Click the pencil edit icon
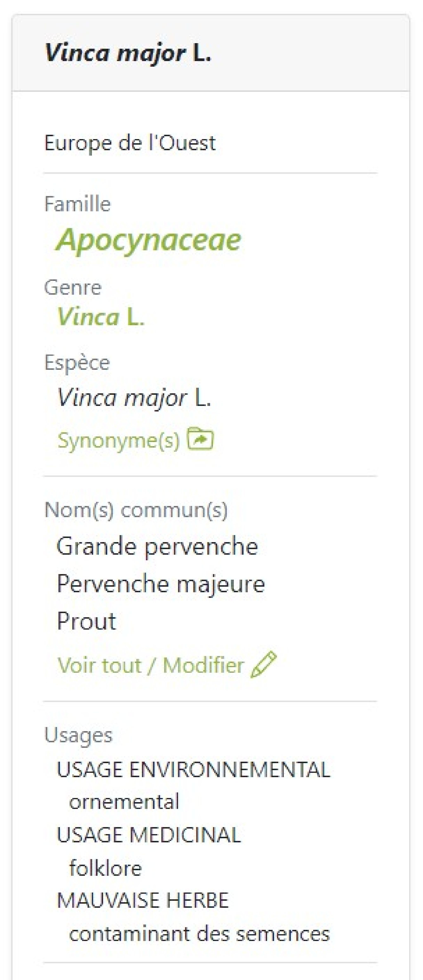Viewport: 423px width, 980px height. coord(264,665)
